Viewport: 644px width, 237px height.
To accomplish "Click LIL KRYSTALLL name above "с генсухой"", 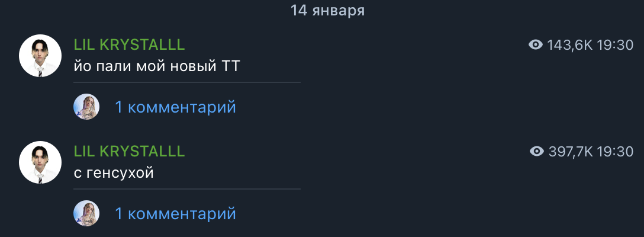I will pos(130,152).
